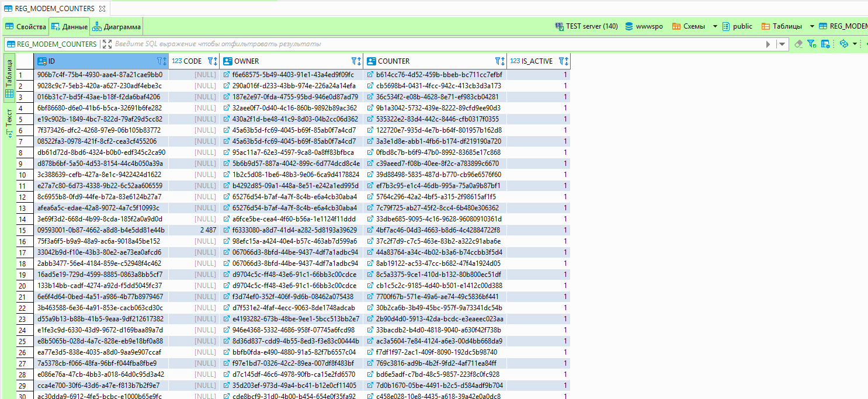
Task: Select the NULL CODE cell in row 3
Action: click(x=195, y=97)
